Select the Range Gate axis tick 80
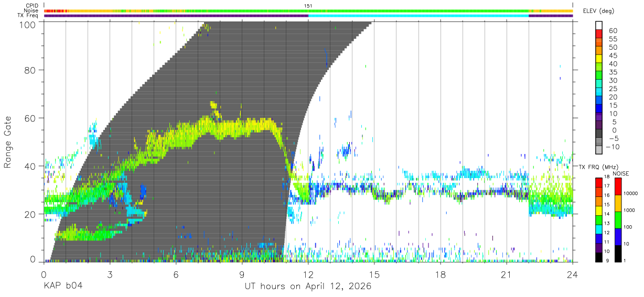The height and width of the screenshot is (297, 644). click(31, 70)
